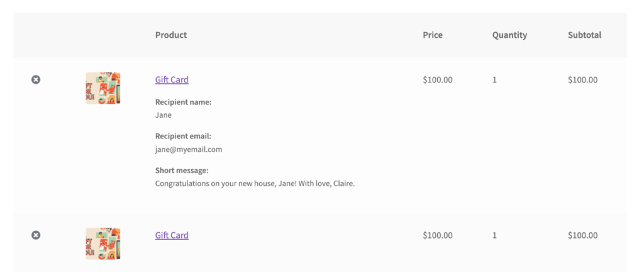Click the second Gift Card's quantity value
Screen dimensions: 644x272
point(495,235)
